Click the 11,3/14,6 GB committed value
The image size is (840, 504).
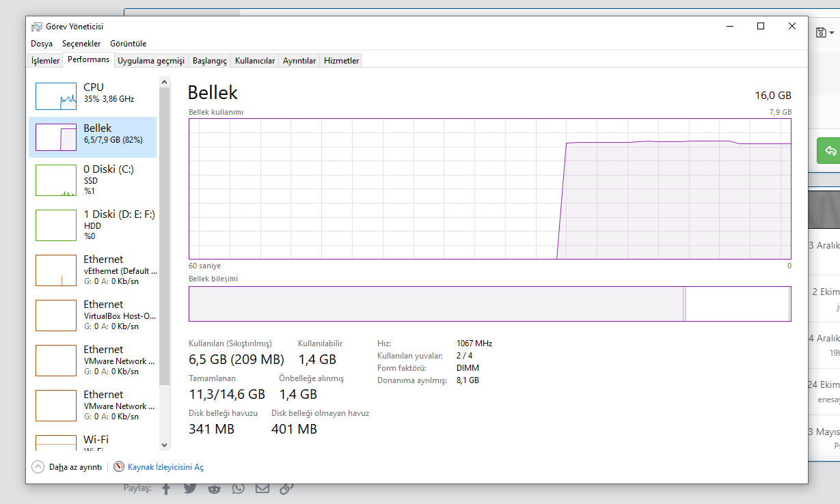[x=227, y=394]
